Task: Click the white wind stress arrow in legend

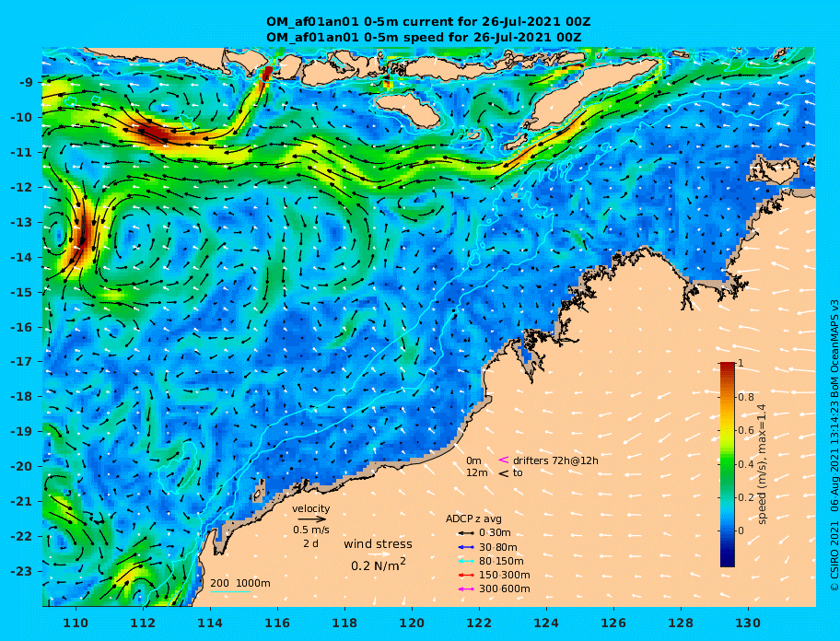Action: point(379,554)
